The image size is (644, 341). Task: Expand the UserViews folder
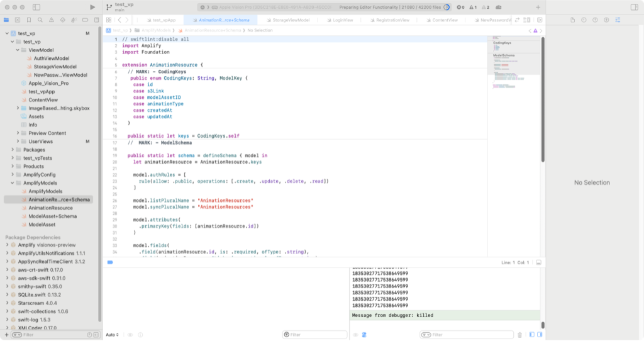(x=17, y=142)
